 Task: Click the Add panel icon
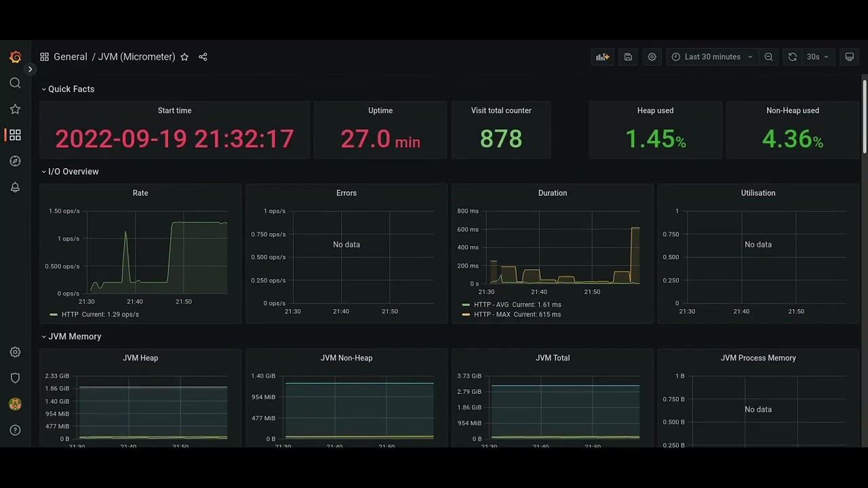pos(602,57)
